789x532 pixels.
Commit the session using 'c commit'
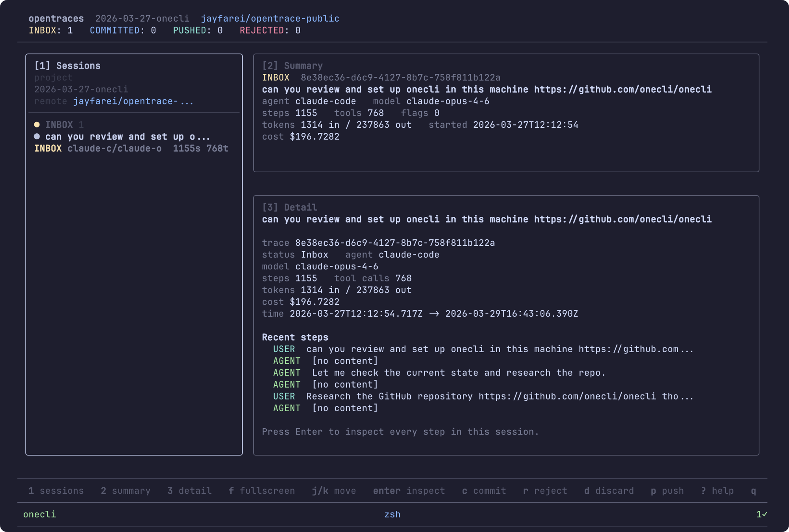click(x=484, y=491)
